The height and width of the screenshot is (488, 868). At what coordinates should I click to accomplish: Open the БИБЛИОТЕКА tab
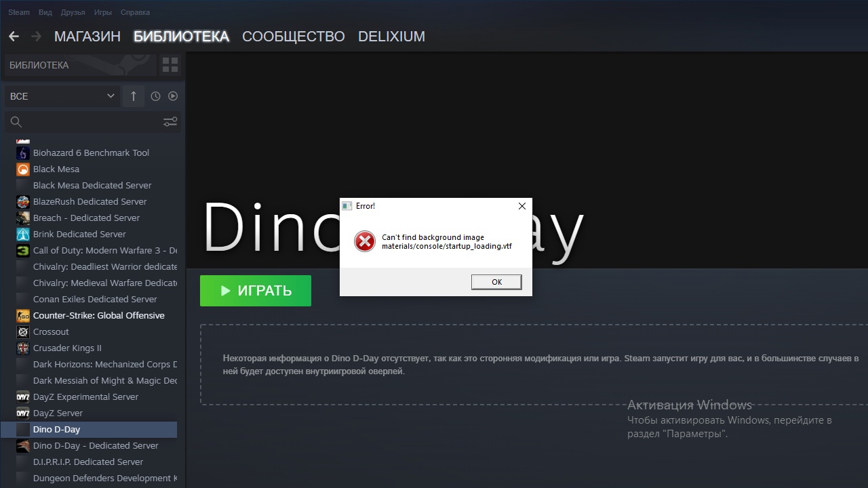tap(181, 37)
